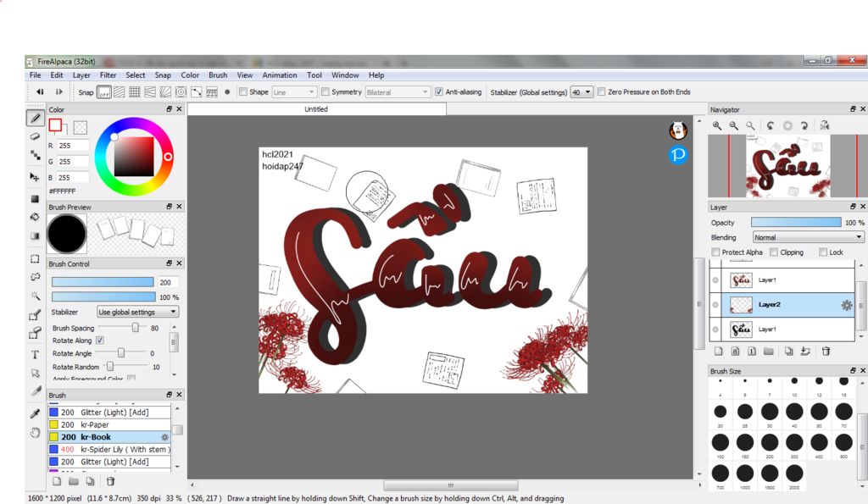This screenshot has height=504, width=868.
Task: Enable the Symmetry checkbox
Action: (x=325, y=91)
